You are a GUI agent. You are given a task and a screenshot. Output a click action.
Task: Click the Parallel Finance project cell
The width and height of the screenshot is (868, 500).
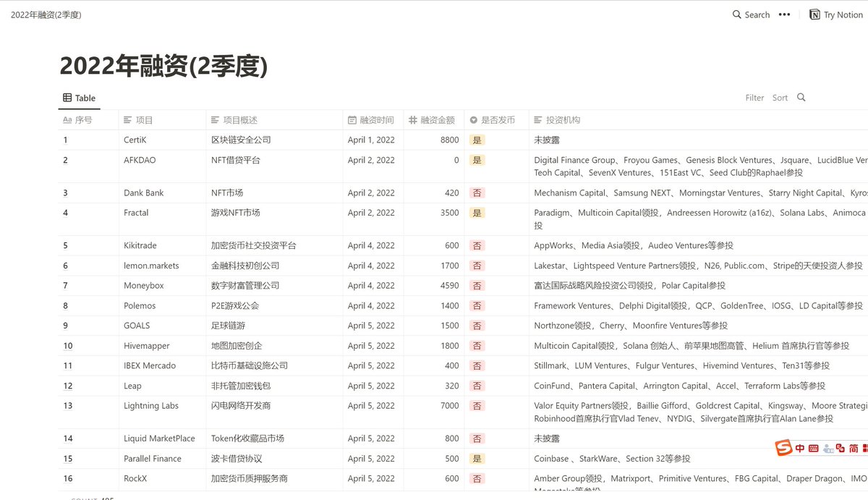162,458
